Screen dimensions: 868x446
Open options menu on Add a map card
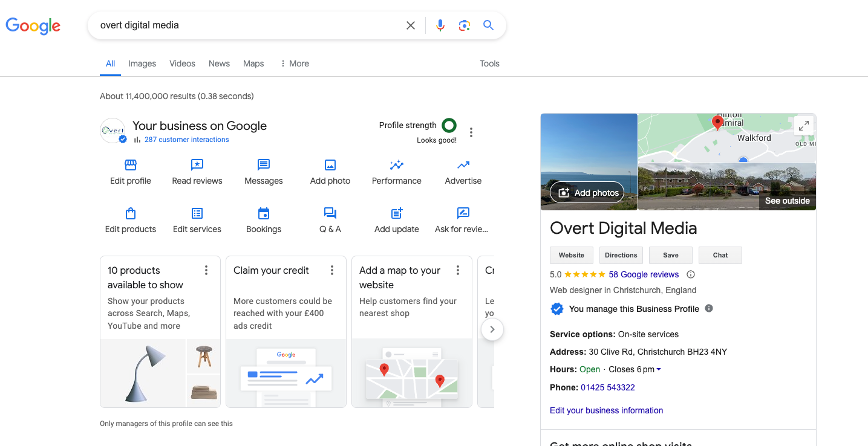pyautogui.click(x=458, y=270)
